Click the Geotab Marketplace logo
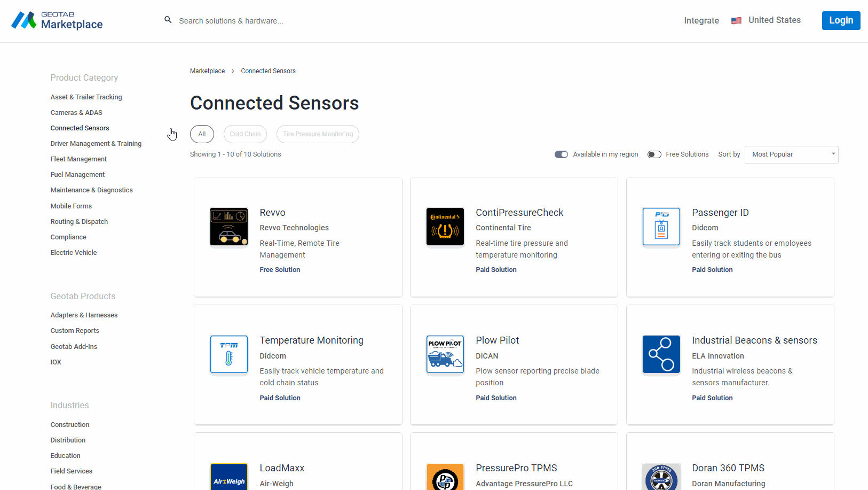This screenshot has width=868, height=490. pyautogui.click(x=56, y=21)
